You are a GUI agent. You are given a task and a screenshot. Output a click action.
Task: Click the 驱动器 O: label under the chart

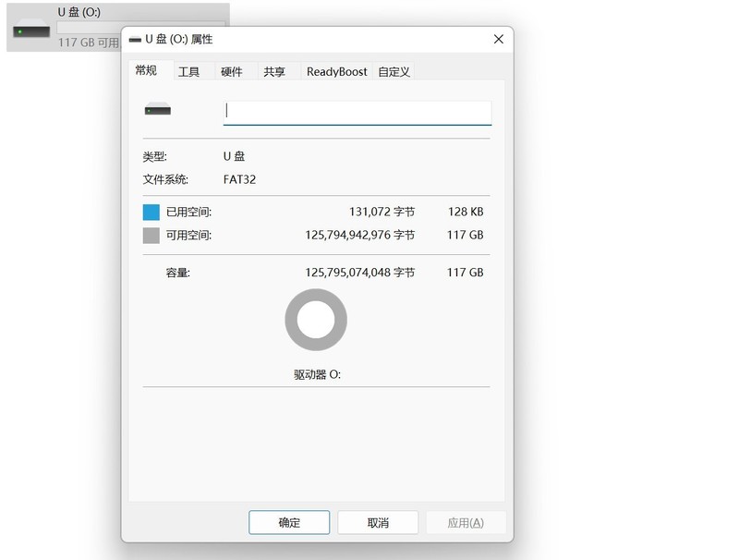317,376
